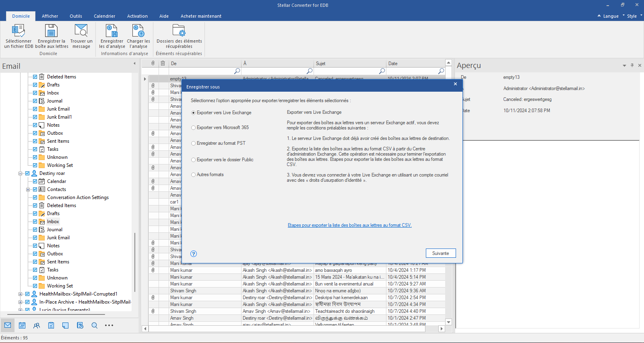Open Aide ribbon tab
644x343 pixels.
pos(164,16)
